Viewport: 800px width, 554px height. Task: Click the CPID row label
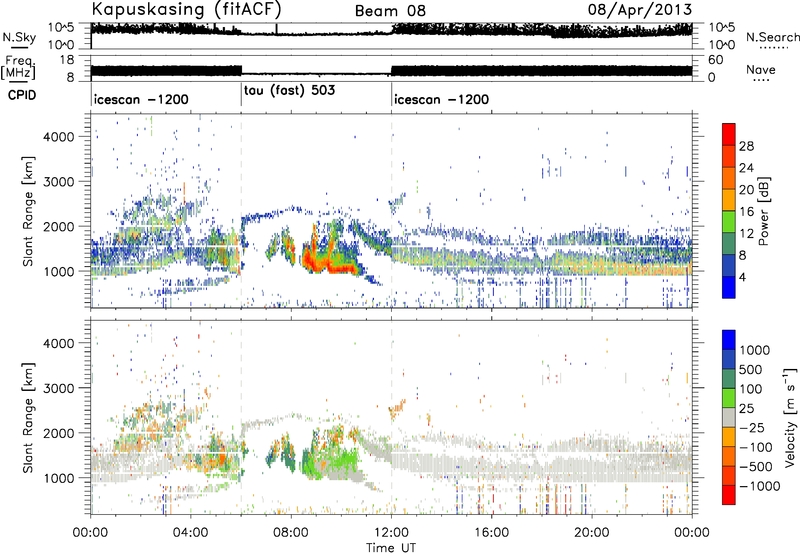[x=22, y=95]
